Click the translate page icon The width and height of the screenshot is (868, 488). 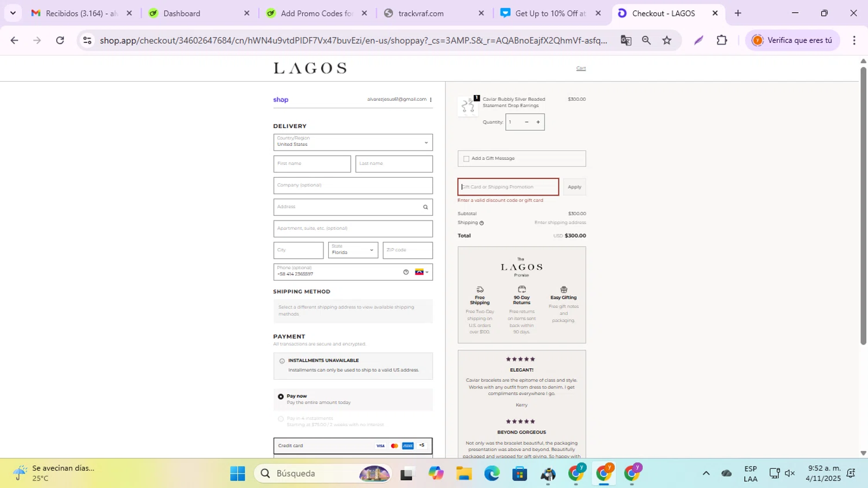(x=626, y=40)
